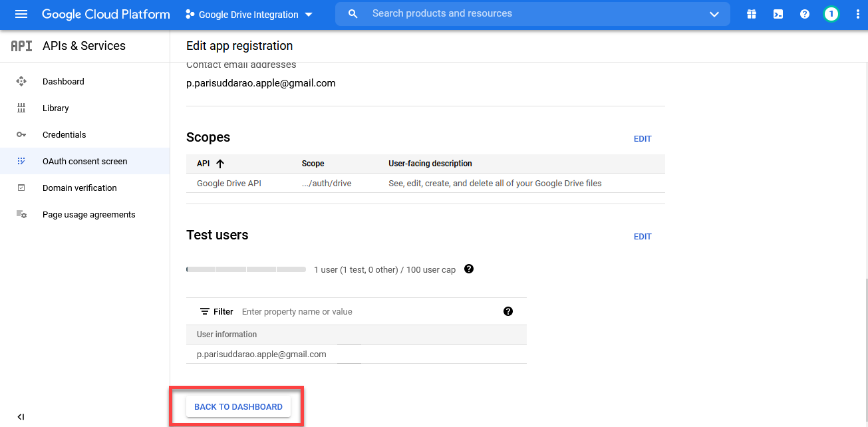
Task: Click help icon next to user cap
Action: (x=469, y=269)
